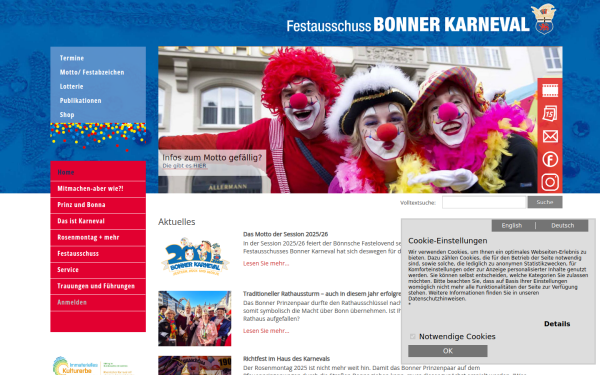Click the Traditioneller Rathaussturm headline
Screen dimensions: 600x375
click(322, 294)
